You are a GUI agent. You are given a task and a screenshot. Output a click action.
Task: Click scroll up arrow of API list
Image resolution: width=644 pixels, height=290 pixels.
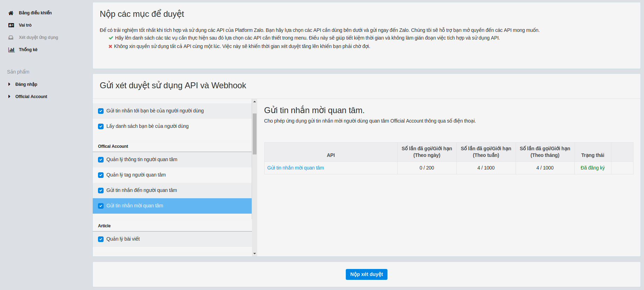pos(254,102)
